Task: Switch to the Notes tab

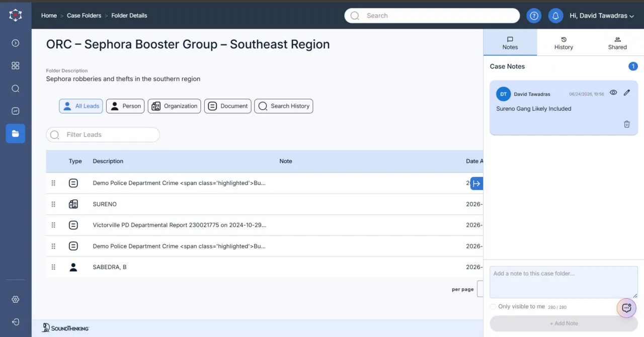Action: (510, 43)
